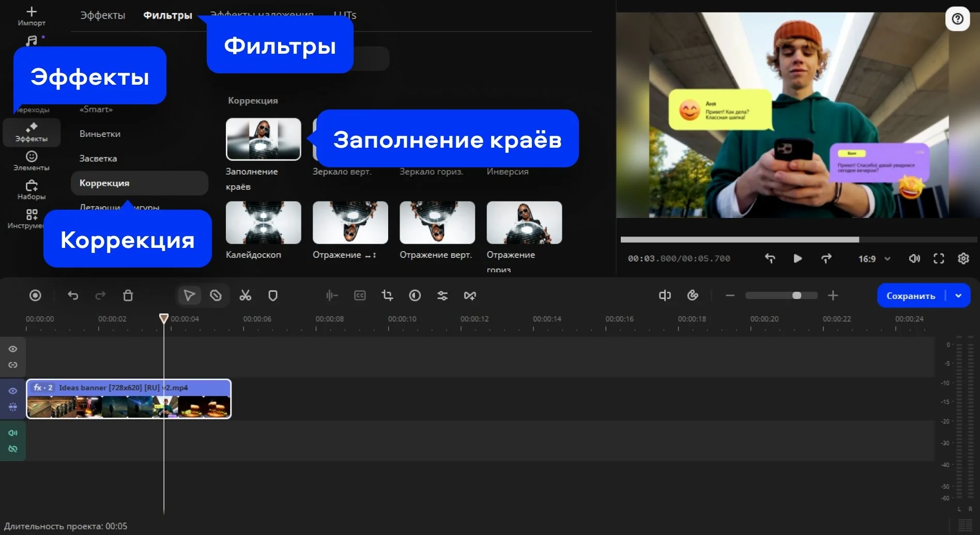The height and width of the screenshot is (535, 980).
Task: Mute the audio track speaker toggle
Action: coord(13,433)
